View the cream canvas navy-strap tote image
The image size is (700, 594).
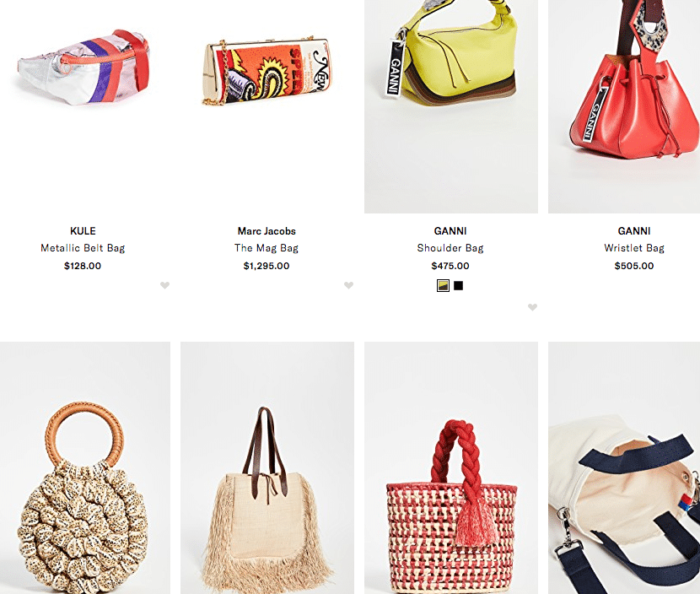point(624,468)
